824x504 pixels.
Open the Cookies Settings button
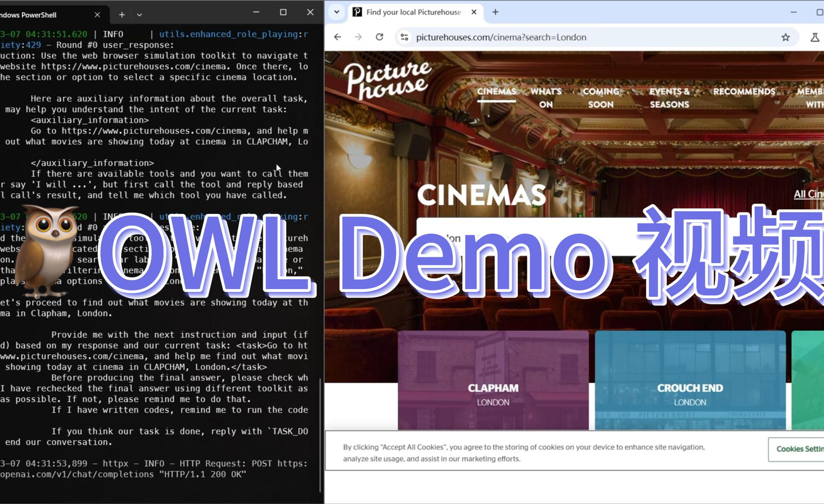801,450
